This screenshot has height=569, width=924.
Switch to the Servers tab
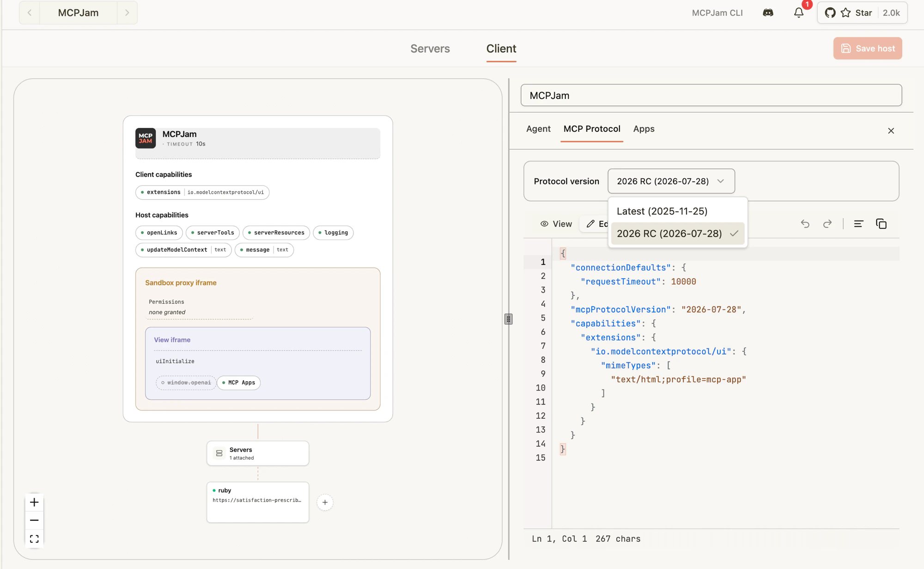(430, 49)
